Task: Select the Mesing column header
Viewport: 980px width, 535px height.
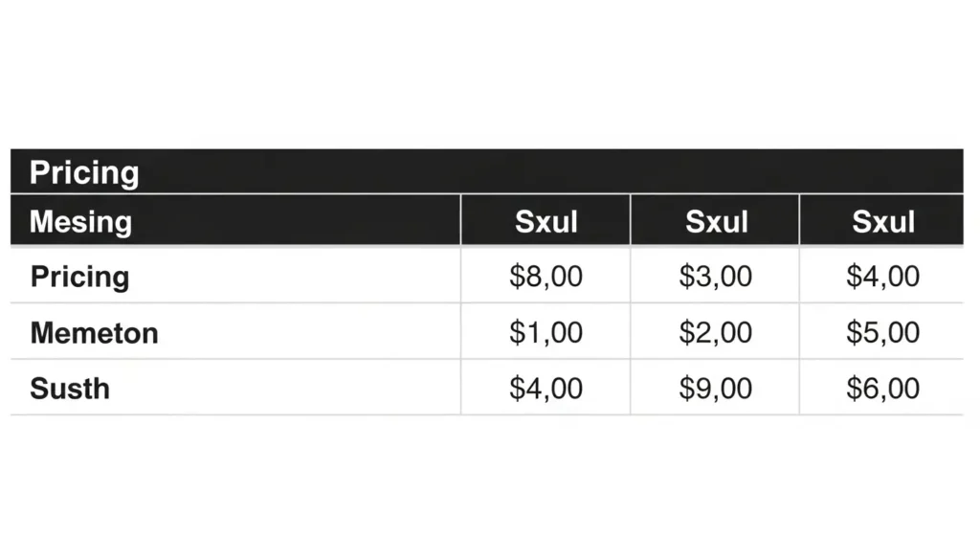Action: [x=80, y=222]
